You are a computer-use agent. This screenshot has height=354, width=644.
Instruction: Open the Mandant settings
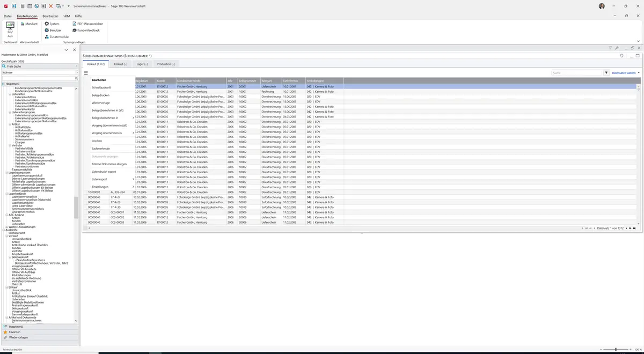pos(29,24)
